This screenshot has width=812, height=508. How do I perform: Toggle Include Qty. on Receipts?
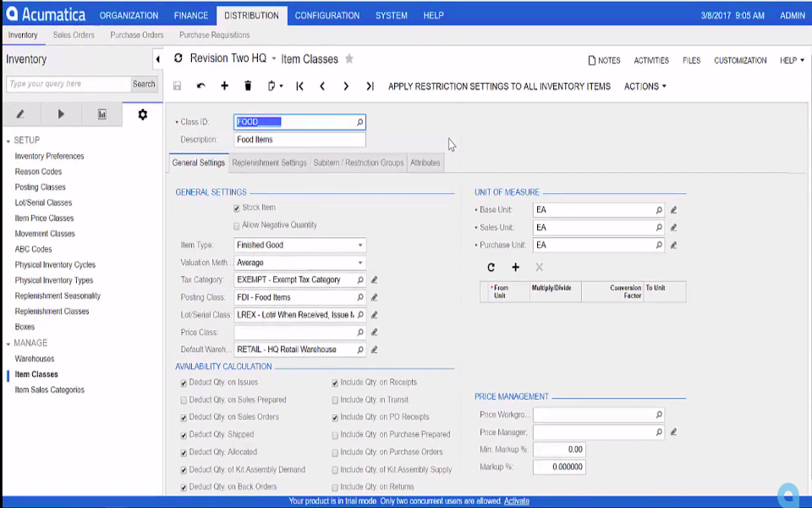335,383
